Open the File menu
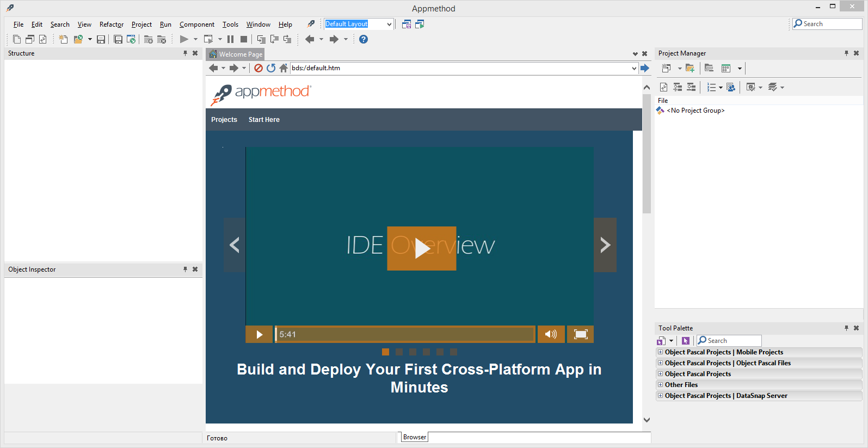This screenshot has height=448, width=868. tap(19, 24)
